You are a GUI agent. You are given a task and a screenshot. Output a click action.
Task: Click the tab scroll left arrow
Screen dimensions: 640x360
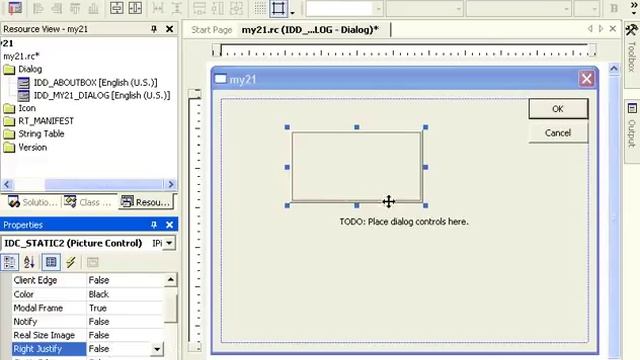coord(590,29)
